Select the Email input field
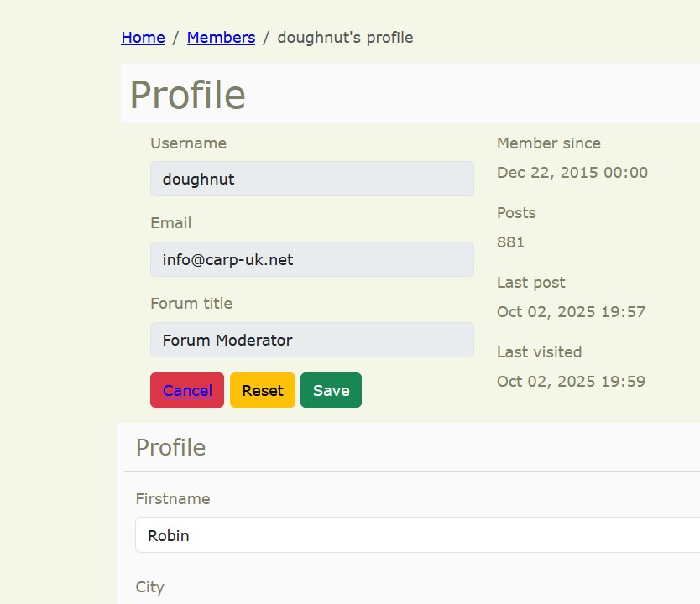This screenshot has width=700, height=604. coord(311,259)
